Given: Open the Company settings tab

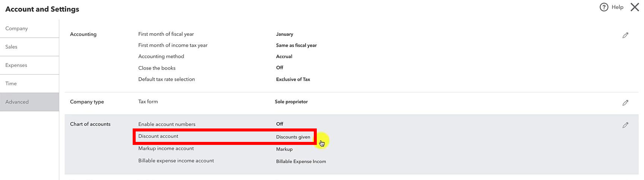Looking at the screenshot, I should click(x=29, y=28).
